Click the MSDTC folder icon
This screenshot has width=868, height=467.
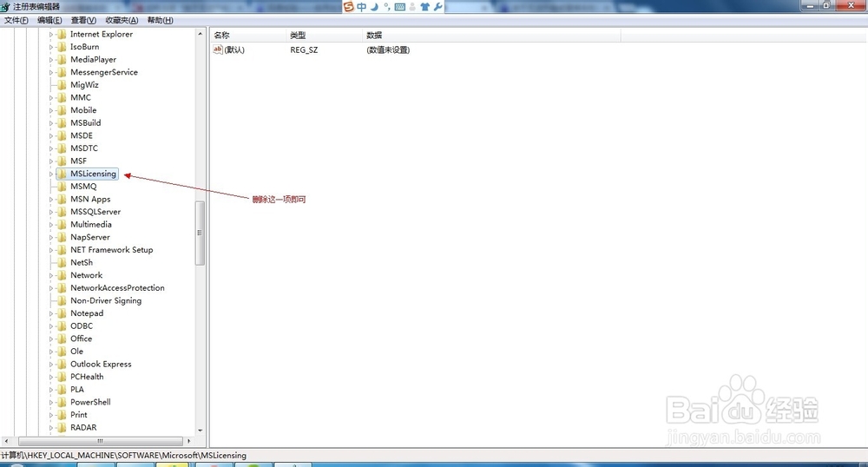62,148
